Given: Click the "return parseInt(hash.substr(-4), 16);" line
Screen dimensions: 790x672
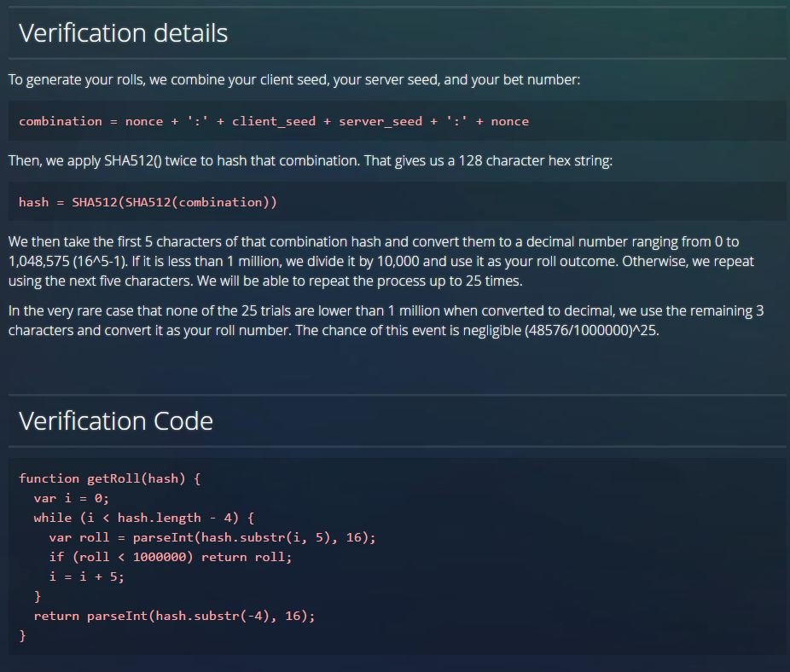Looking at the screenshot, I should pos(174,616).
